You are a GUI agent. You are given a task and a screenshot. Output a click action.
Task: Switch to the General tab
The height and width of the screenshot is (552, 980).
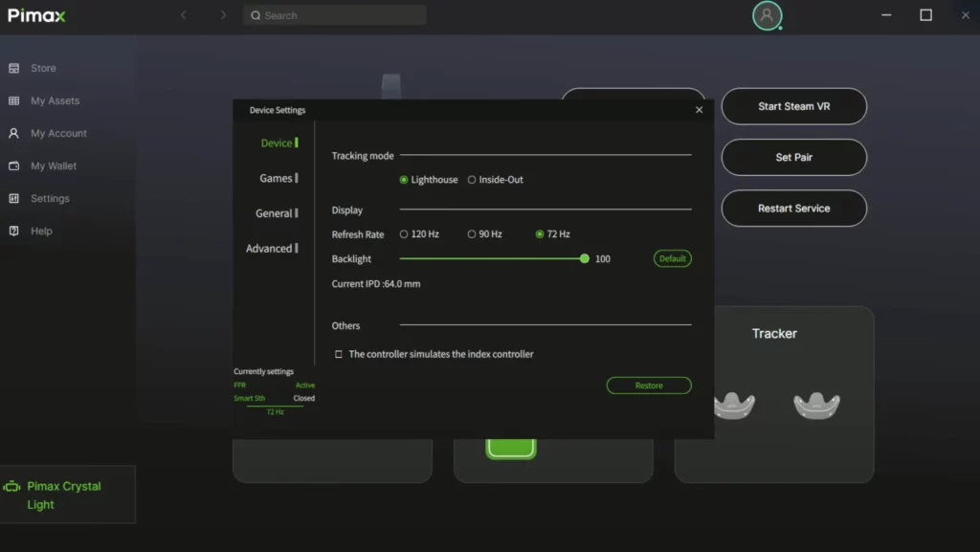(277, 213)
